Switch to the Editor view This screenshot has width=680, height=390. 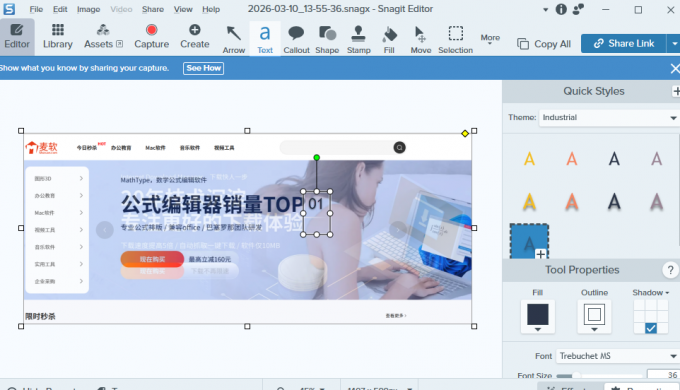click(x=17, y=36)
